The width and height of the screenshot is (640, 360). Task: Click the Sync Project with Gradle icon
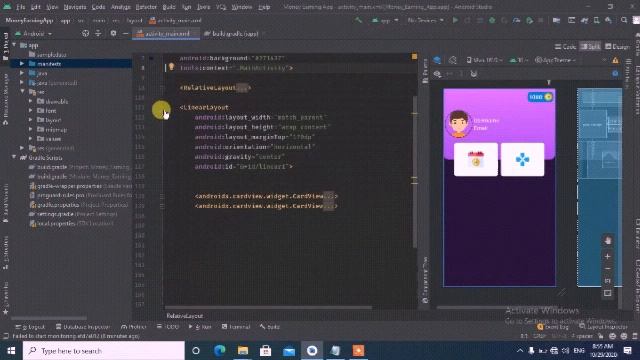click(x=584, y=20)
